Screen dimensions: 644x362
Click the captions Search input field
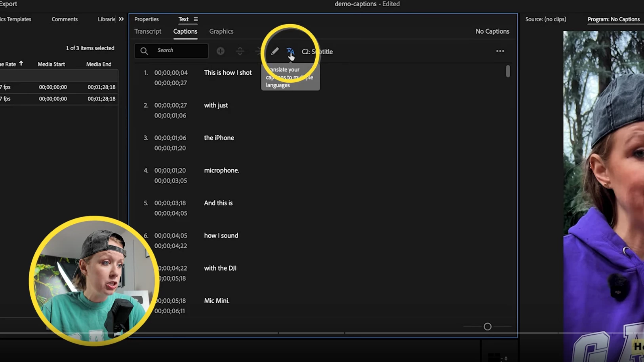click(171, 51)
